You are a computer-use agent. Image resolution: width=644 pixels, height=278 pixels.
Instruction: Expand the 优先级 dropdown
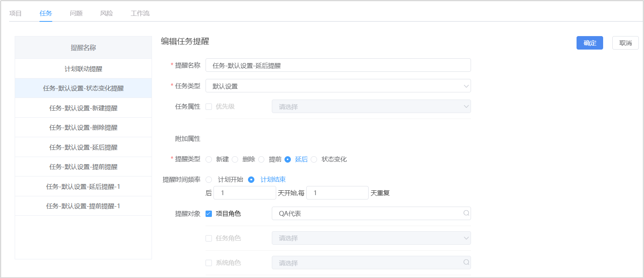click(466, 107)
